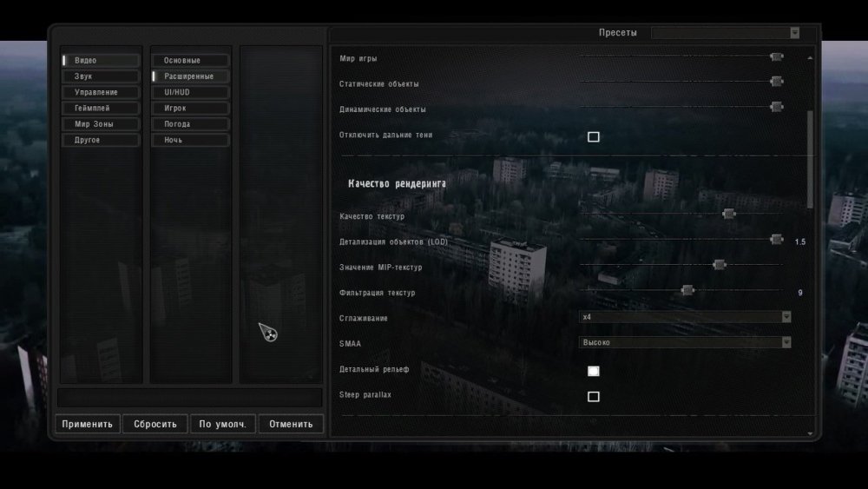Viewport: 868px width, 489px height.
Task: Click the Фильтрация текстур slider handle
Action: coord(687,290)
